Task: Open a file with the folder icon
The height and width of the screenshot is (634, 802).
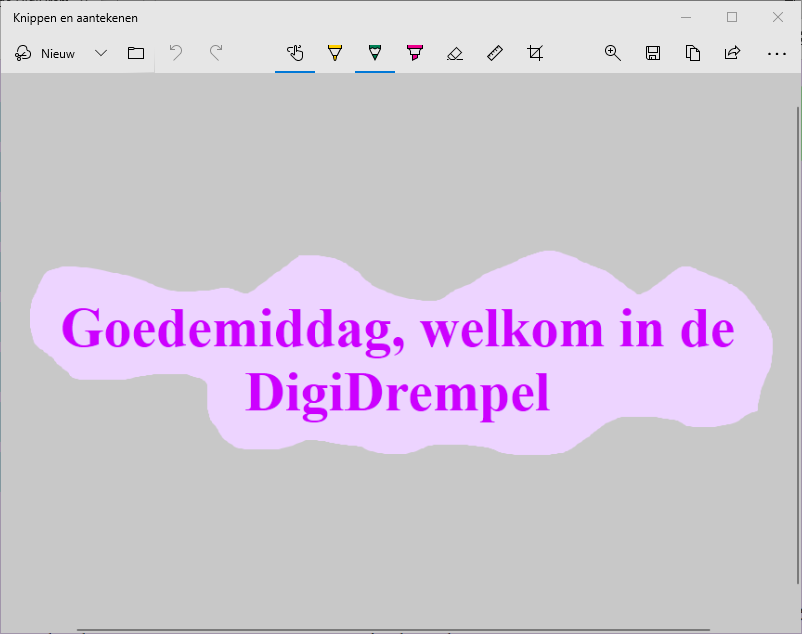Action: (136, 53)
